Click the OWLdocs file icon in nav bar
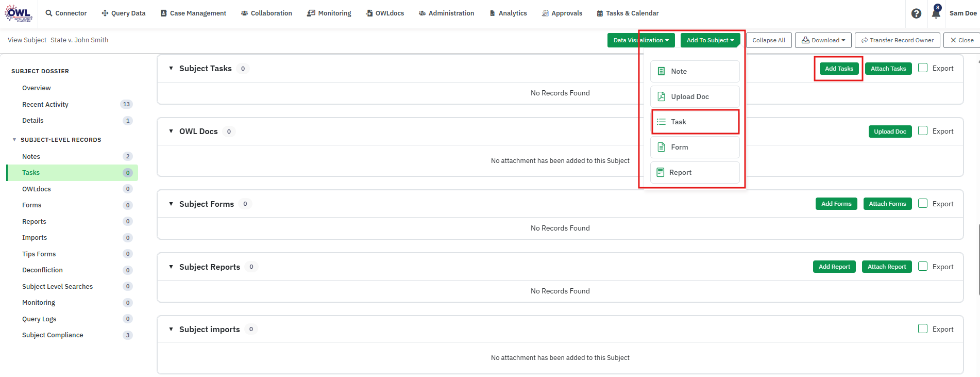The width and height of the screenshot is (980, 377). pyautogui.click(x=369, y=13)
